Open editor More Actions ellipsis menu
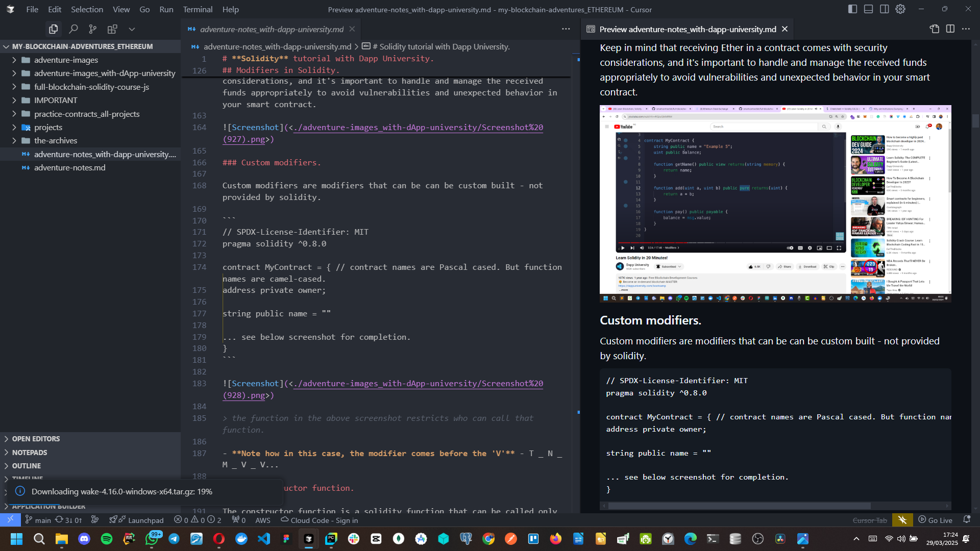This screenshot has width=980, height=551. point(566,29)
